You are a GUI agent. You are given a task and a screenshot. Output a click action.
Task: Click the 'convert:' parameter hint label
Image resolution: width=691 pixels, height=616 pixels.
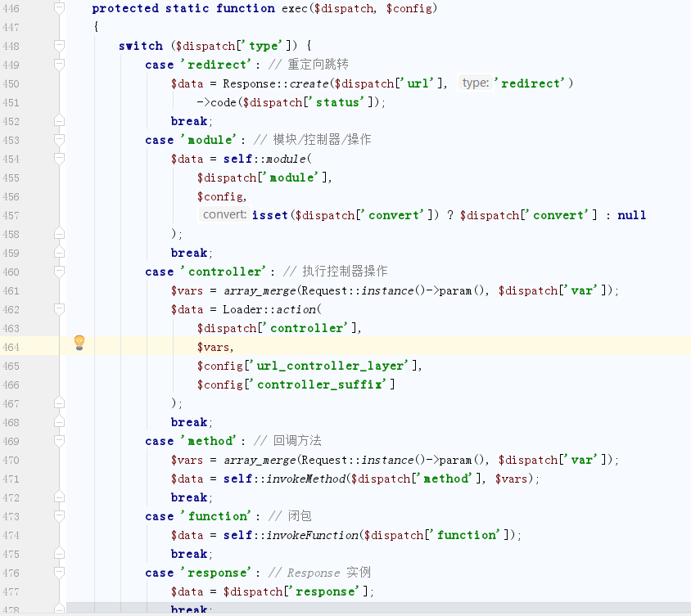[x=225, y=215]
